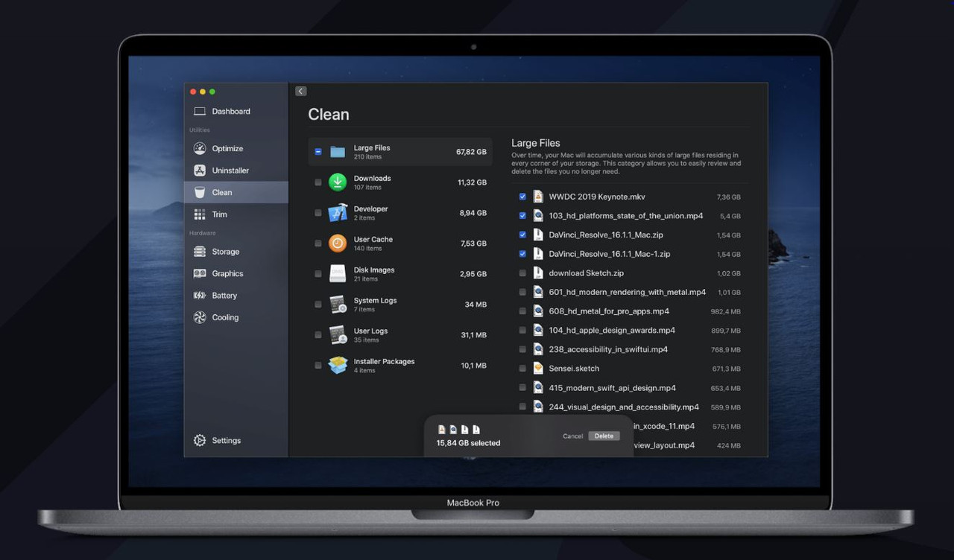
Task: Click the 244_visual_design_and_accessibility.mp4 file icon
Action: (538, 407)
